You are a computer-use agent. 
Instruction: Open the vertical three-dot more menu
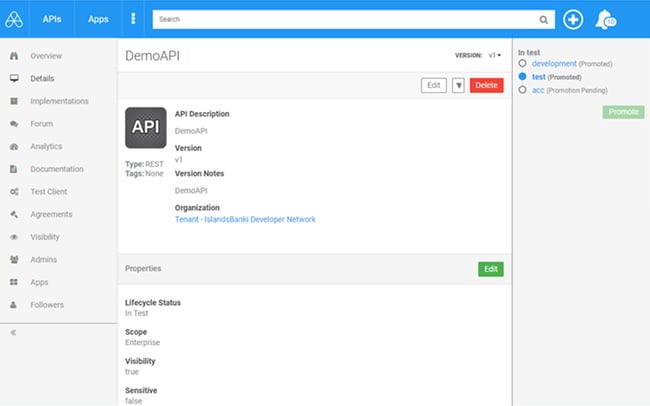click(134, 19)
